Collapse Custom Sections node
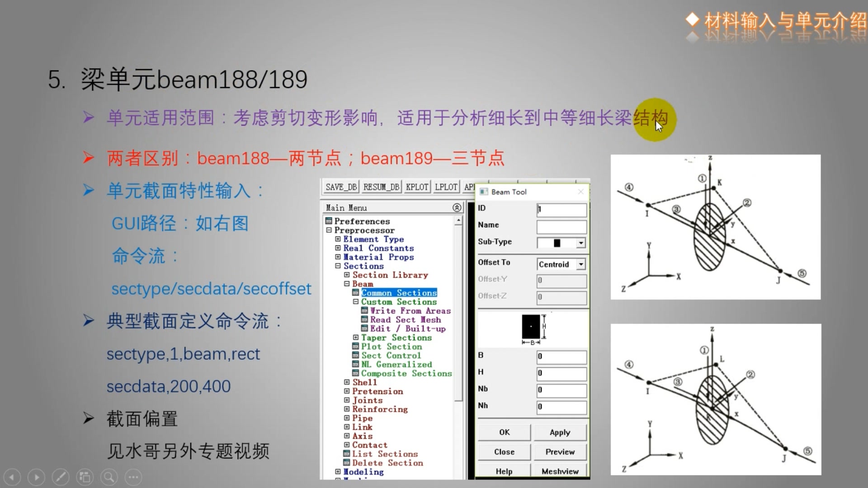The width and height of the screenshot is (868, 488). 356,302
